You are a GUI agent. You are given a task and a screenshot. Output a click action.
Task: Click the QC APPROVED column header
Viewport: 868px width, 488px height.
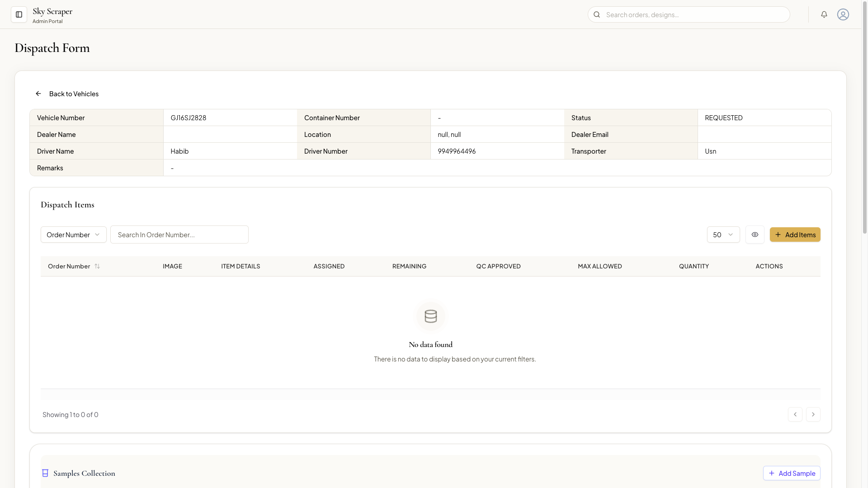pyautogui.click(x=498, y=266)
